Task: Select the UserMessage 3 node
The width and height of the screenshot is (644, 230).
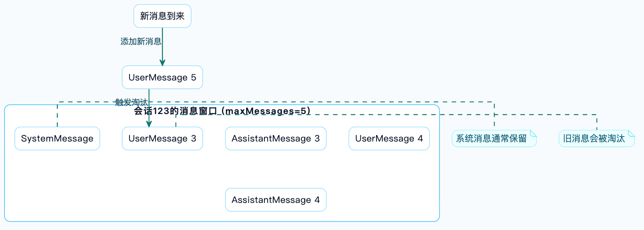Action: pos(162,138)
